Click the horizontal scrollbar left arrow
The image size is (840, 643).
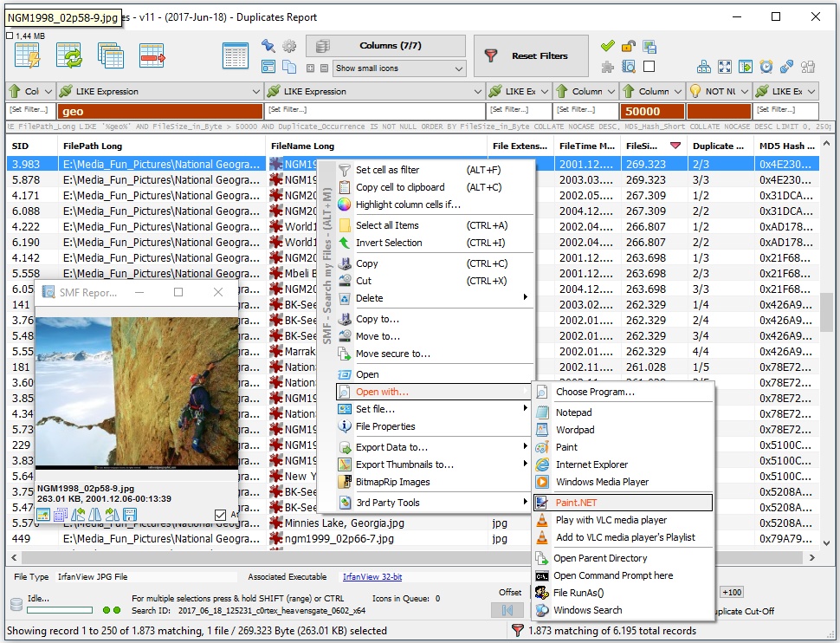click(x=14, y=557)
